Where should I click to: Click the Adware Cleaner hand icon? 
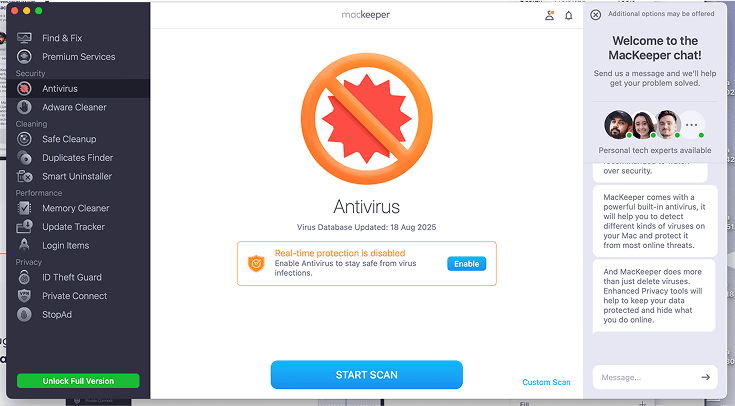pyautogui.click(x=24, y=107)
